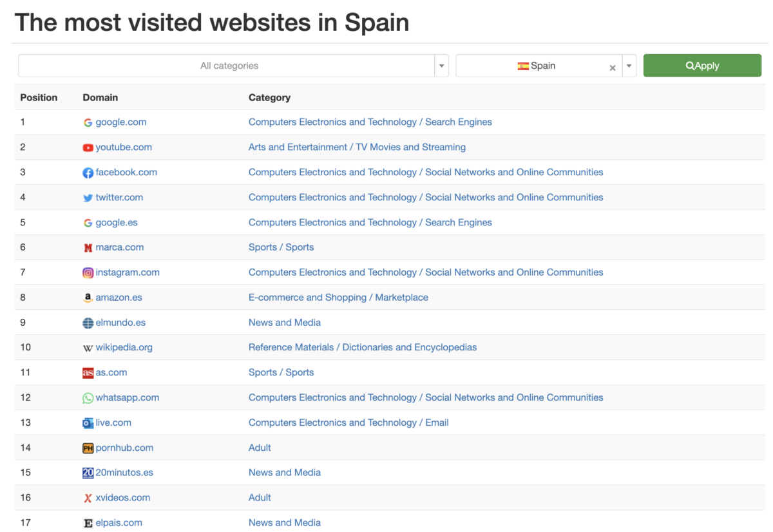773x532 pixels.
Task: Click the Wikipedia W favicon
Action: pos(88,348)
